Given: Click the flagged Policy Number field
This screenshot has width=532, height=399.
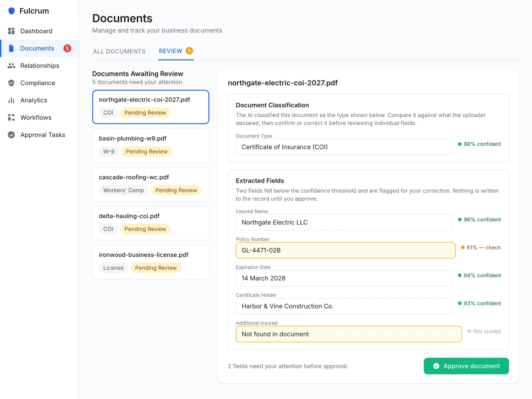Looking at the screenshot, I should (x=345, y=250).
